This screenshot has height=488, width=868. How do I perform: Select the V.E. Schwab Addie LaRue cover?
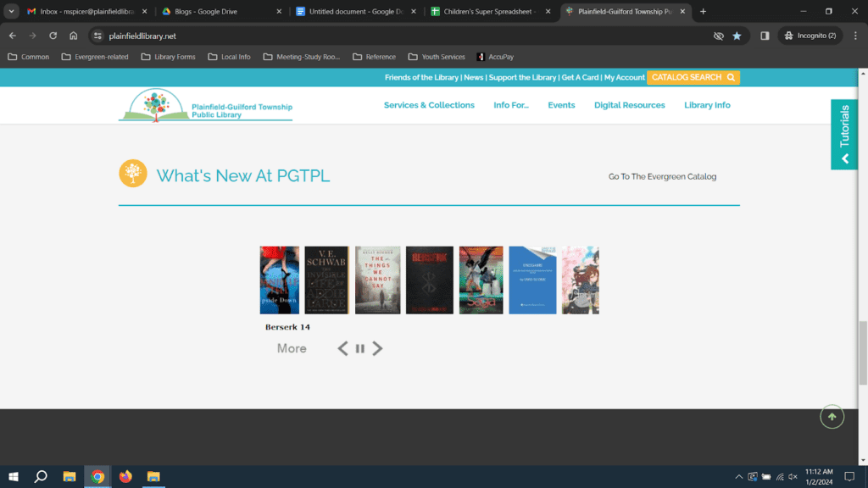326,280
